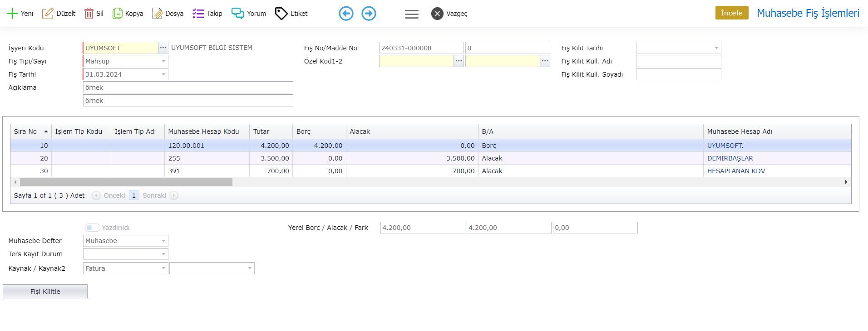
Task: Open the Muhasebe Defter dropdown
Action: [x=163, y=241]
